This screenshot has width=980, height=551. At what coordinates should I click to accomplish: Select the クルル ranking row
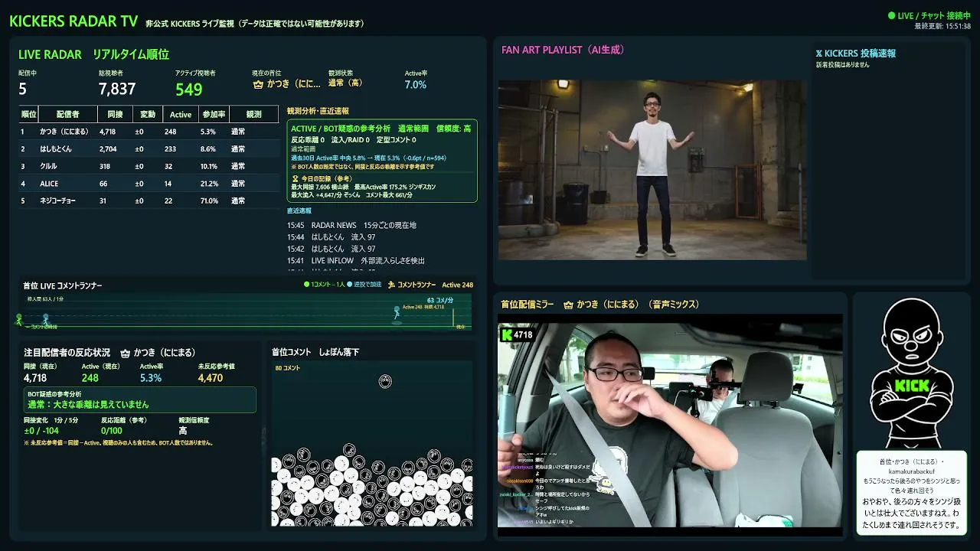coord(149,166)
